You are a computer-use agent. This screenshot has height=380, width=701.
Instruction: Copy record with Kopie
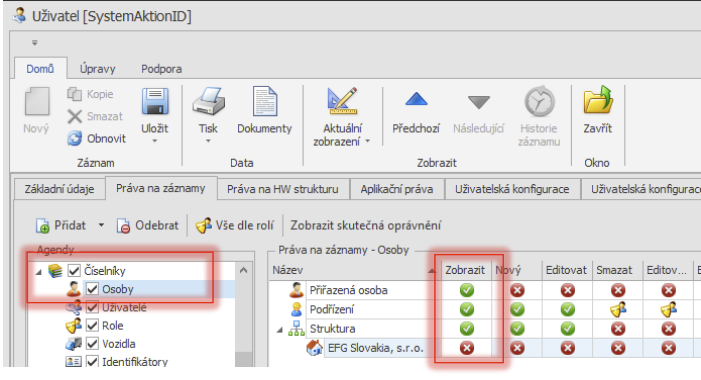point(90,94)
